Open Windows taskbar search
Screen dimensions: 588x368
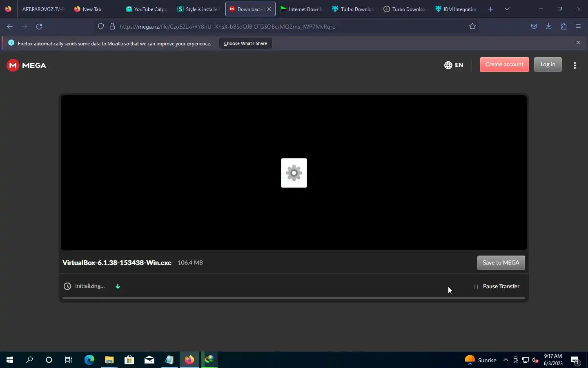click(29, 360)
